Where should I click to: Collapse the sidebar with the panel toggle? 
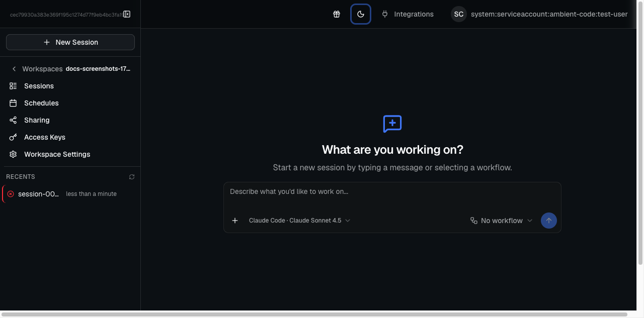point(127,14)
